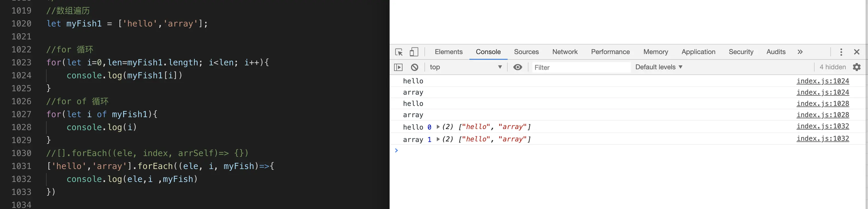
Task: Click the console prompt input line
Action: click(x=630, y=151)
